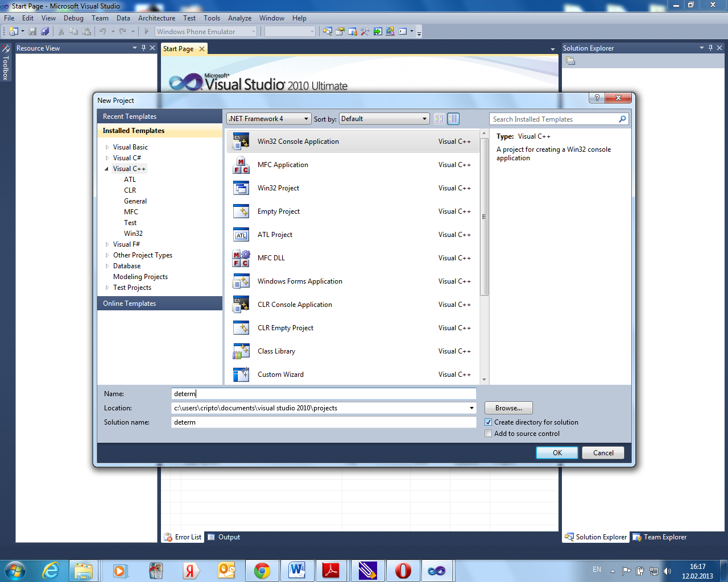Screen dimensions: 728x582
Task: Click the Solution name input field
Action: pos(324,422)
